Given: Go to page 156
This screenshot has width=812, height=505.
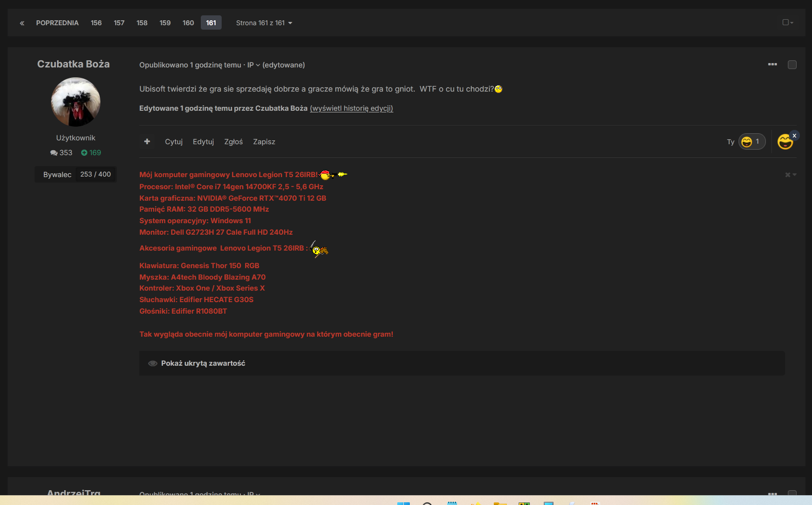Looking at the screenshot, I should point(96,23).
